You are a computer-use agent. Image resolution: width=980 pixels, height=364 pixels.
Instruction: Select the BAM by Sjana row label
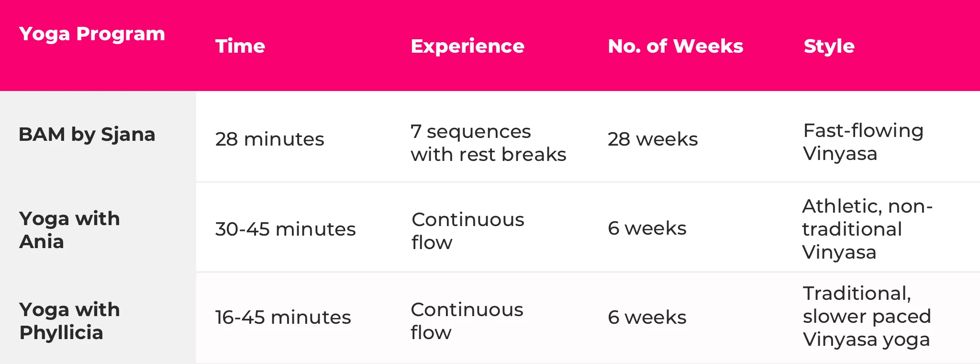87,135
